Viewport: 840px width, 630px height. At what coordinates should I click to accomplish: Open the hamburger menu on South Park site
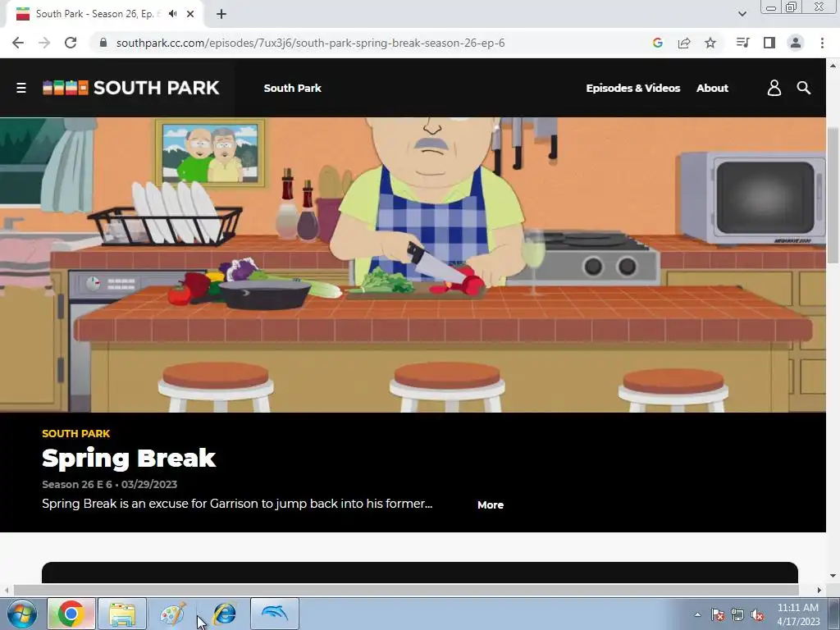coord(21,88)
